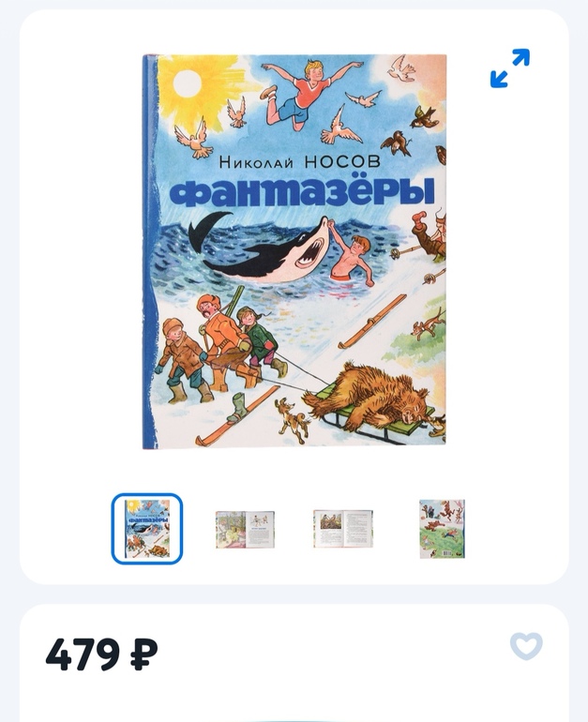This screenshot has width=588, height=722.
Task: Click the Николай Носов author name on cover
Action: 300,161
